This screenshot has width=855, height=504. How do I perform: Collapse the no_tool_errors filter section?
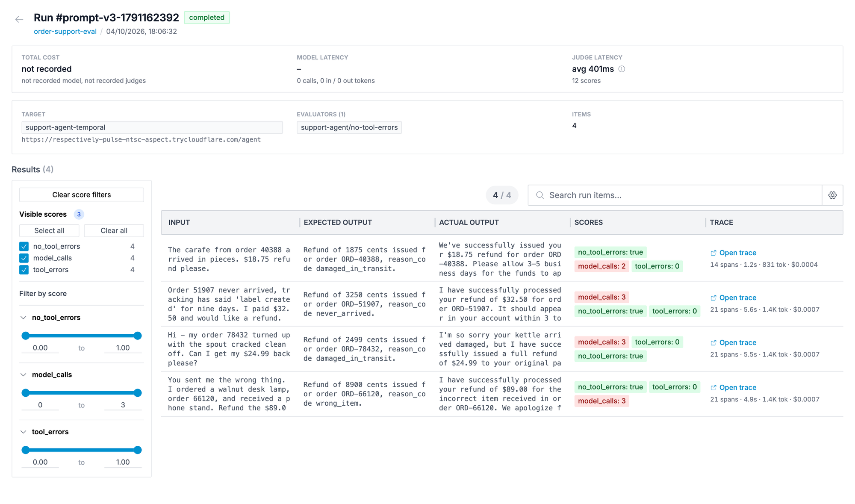point(24,317)
